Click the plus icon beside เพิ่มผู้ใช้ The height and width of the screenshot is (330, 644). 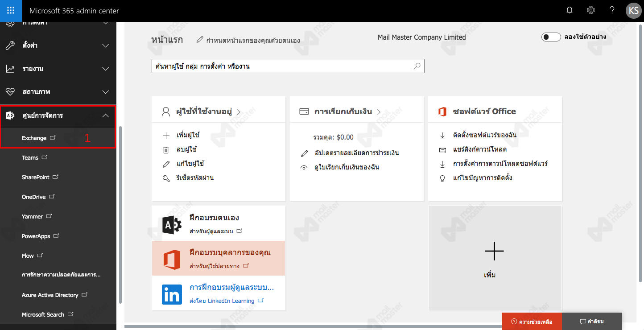(166, 135)
